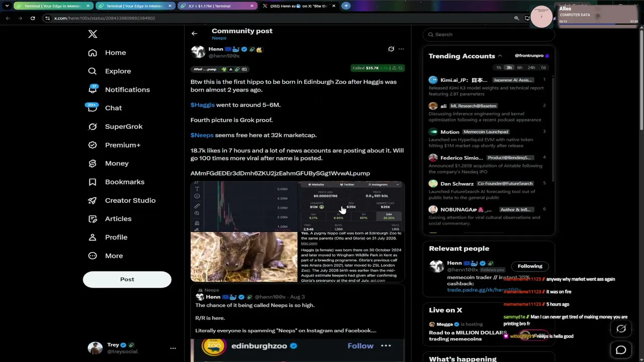Select the 7d trending timeframe

click(543, 68)
